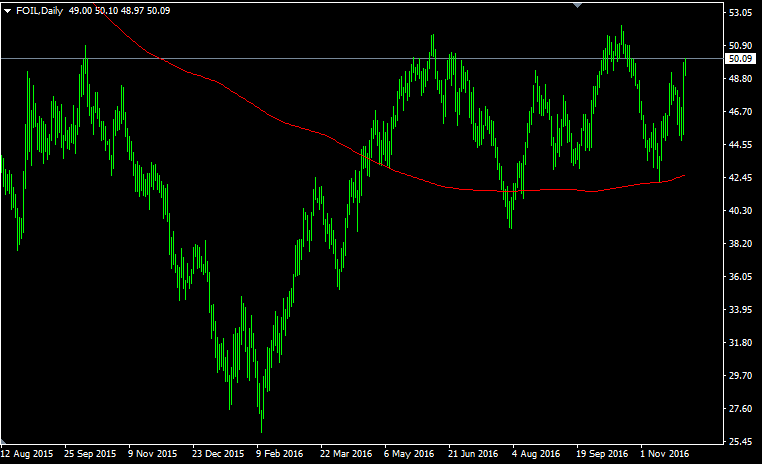This screenshot has height=464, width=762.
Task: Click the 6 May 2016 date label
Action: (x=409, y=454)
